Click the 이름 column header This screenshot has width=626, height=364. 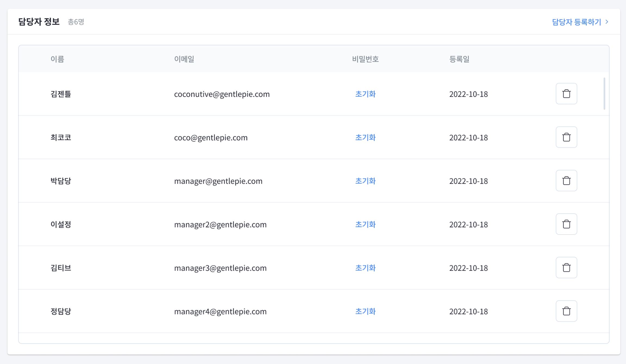click(57, 59)
